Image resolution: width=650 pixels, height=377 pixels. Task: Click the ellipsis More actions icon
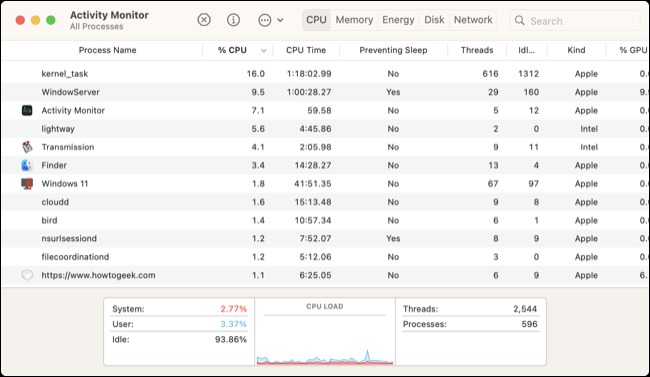pos(264,20)
